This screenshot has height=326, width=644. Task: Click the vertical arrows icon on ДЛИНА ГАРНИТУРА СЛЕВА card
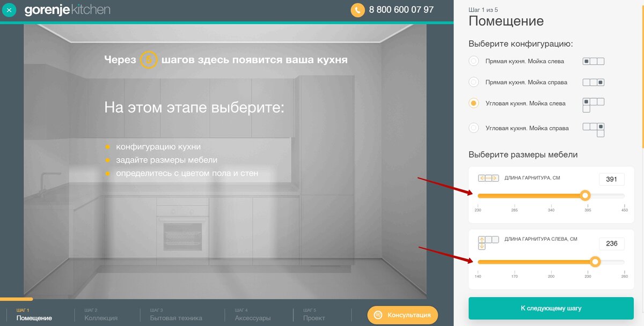(482, 243)
